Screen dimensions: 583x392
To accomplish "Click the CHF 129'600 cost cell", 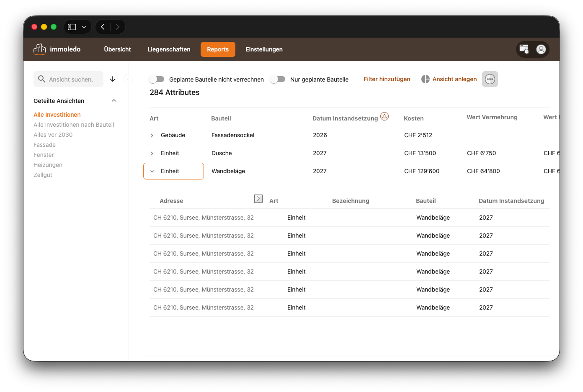I will tap(422, 171).
